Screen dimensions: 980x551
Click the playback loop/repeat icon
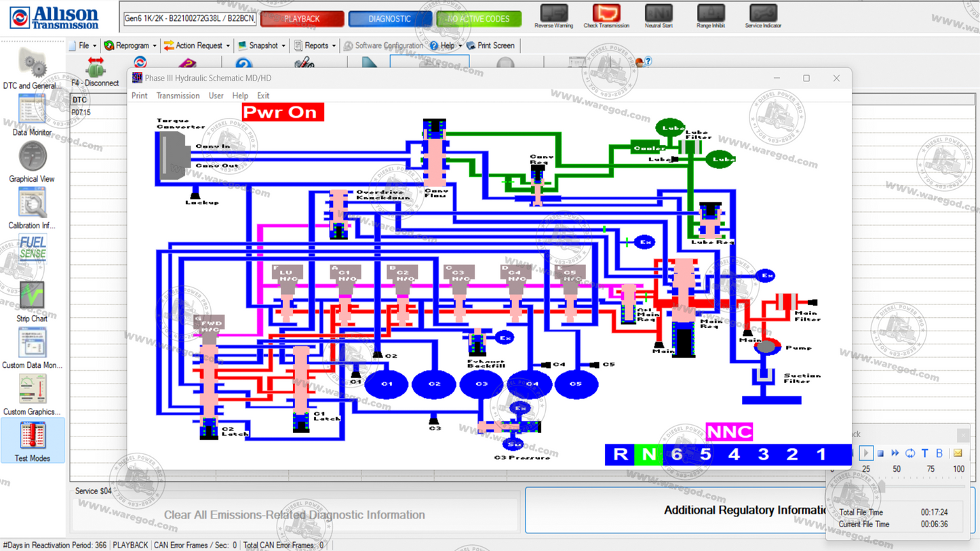coord(910,453)
